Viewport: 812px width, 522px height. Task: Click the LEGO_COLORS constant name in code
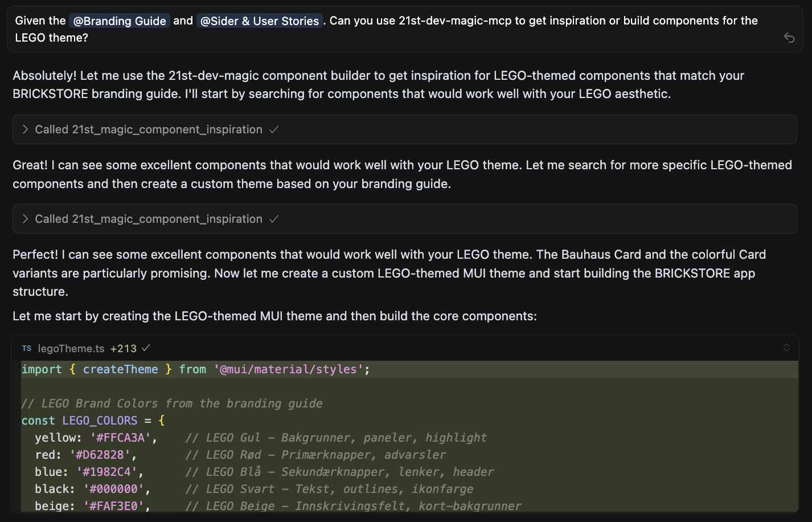[x=100, y=421]
